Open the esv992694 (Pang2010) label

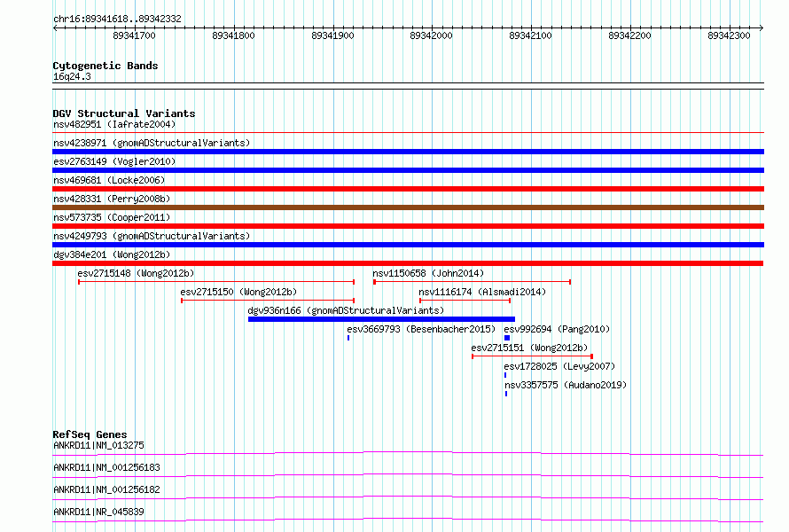pos(557,329)
